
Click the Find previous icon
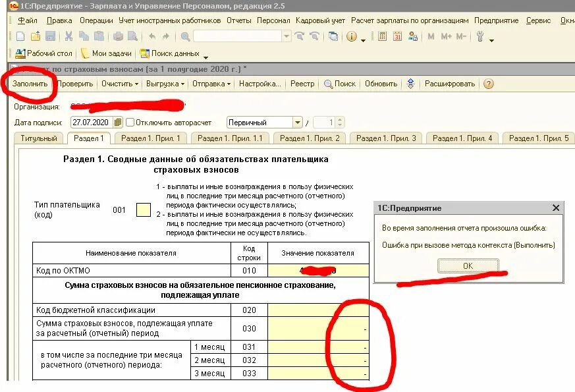pos(314,36)
